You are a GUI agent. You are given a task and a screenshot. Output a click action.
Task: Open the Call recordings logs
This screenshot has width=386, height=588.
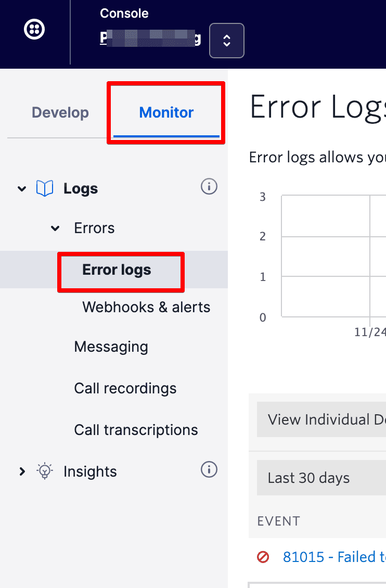(x=125, y=388)
